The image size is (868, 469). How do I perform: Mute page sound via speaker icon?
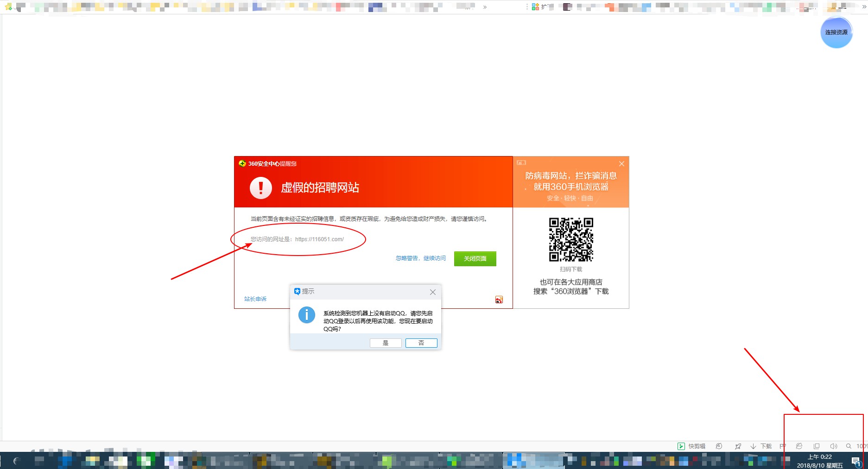click(833, 446)
